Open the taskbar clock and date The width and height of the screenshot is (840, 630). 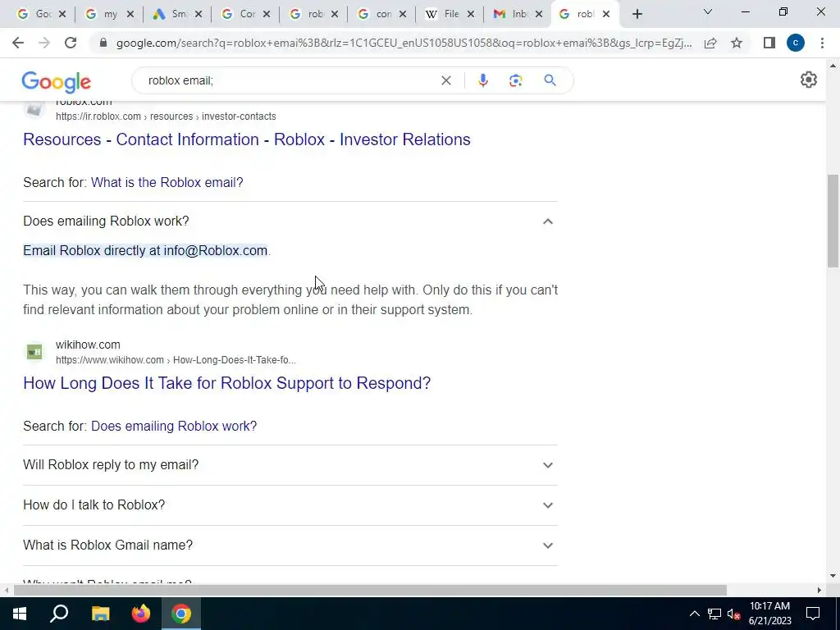769,614
